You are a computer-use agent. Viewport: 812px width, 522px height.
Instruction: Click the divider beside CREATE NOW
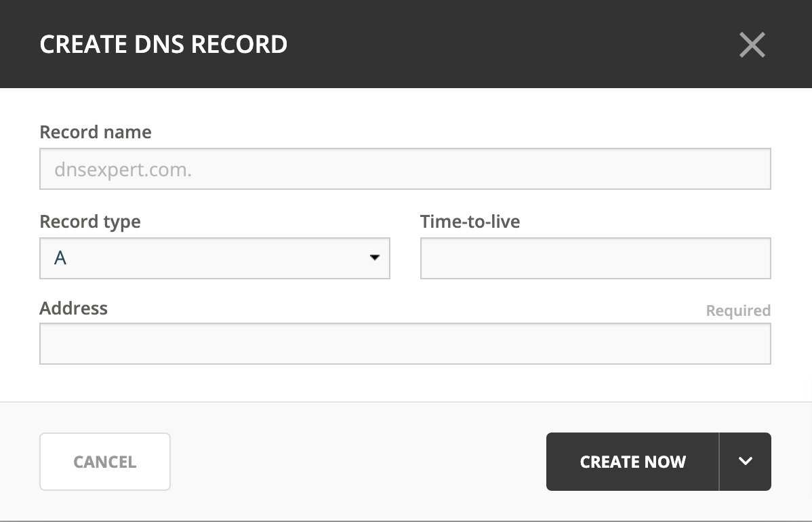click(719, 462)
